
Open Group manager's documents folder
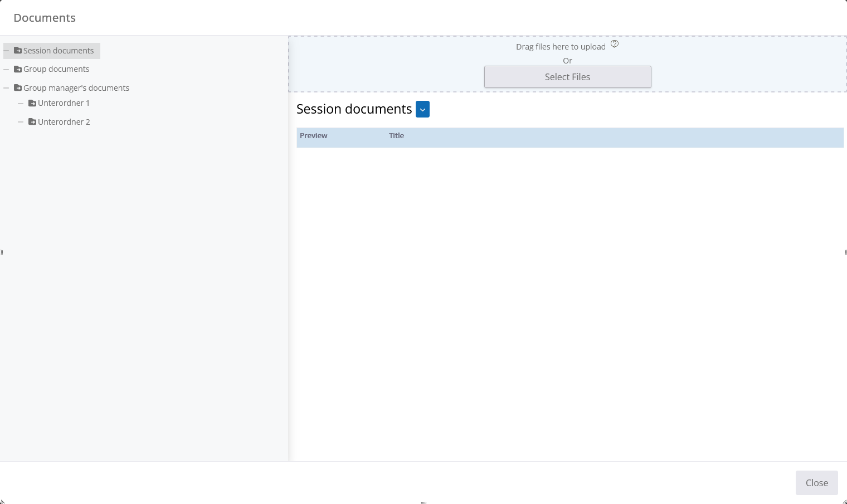[x=76, y=88]
